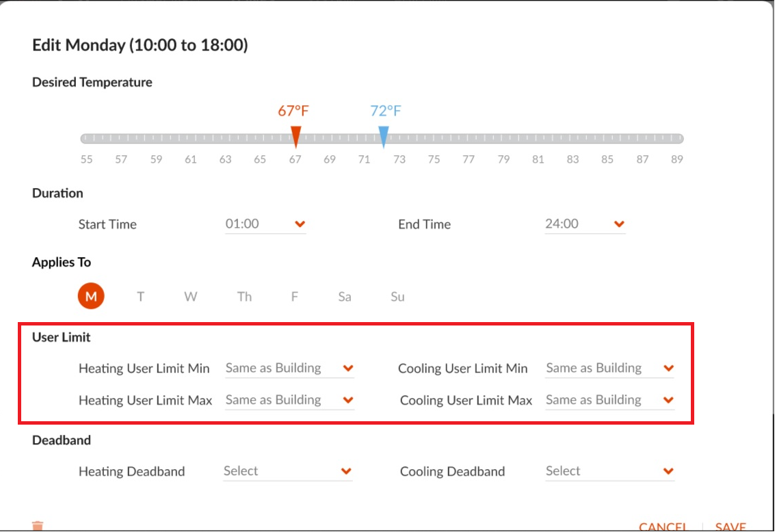Deselect the Monday day toggle
This screenshot has width=777, height=532.
click(91, 296)
